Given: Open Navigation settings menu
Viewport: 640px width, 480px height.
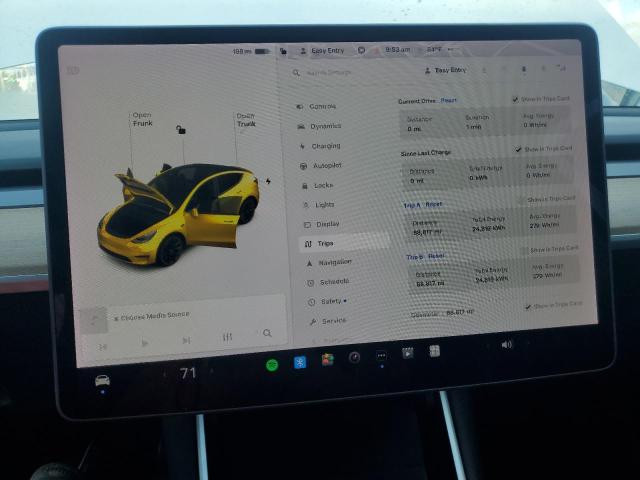Looking at the screenshot, I should tap(329, 262).
